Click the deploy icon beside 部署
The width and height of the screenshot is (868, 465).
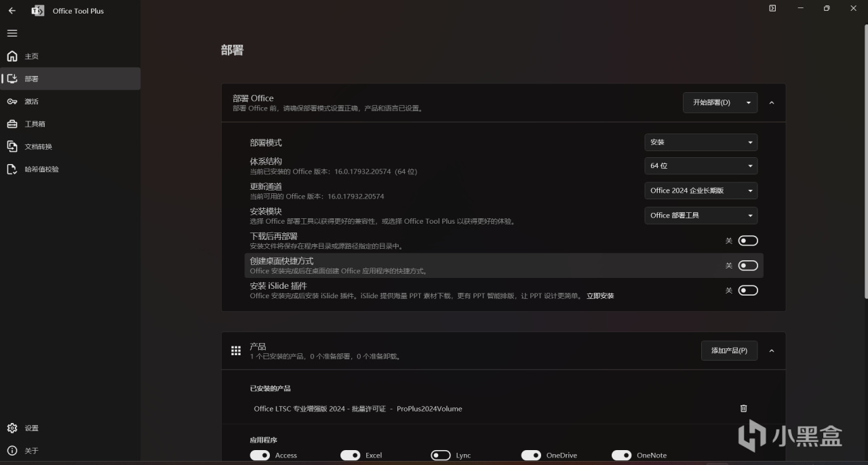12,79
